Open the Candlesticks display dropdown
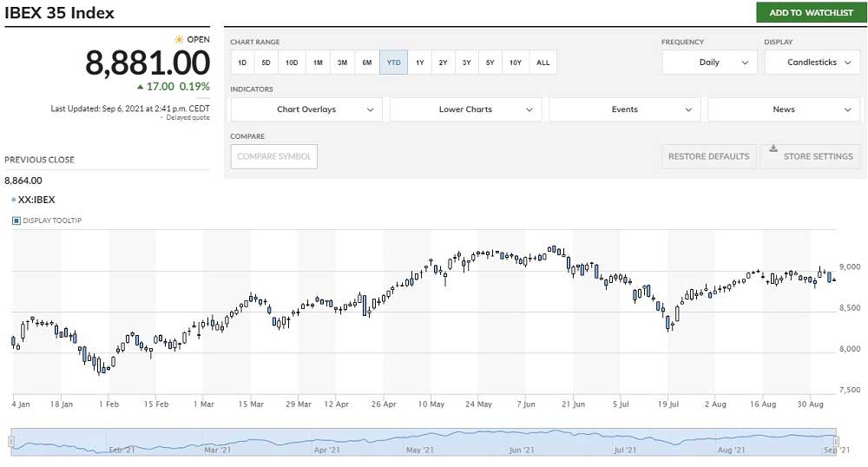The image size is (868, 467). point(812,62)
